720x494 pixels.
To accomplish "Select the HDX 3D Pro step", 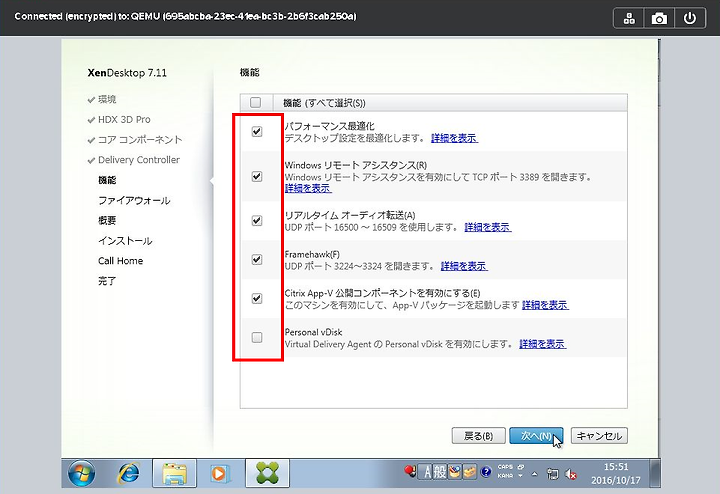I will coord(124,119).
